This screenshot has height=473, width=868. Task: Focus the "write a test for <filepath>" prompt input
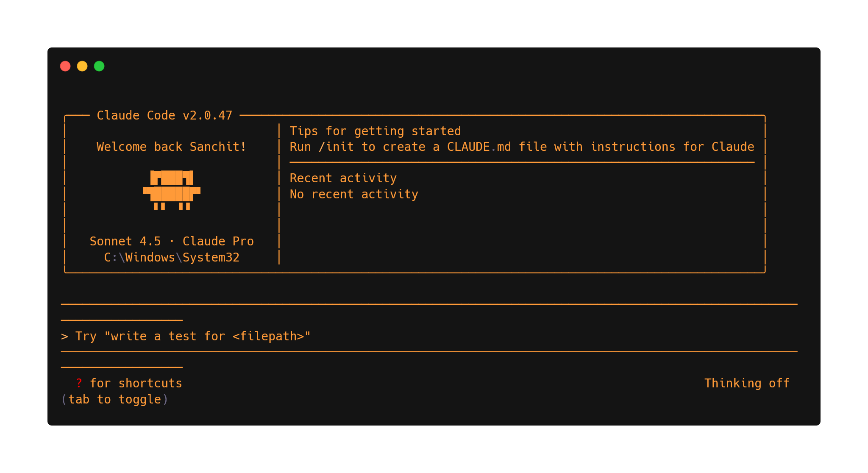tap(208, 337)
